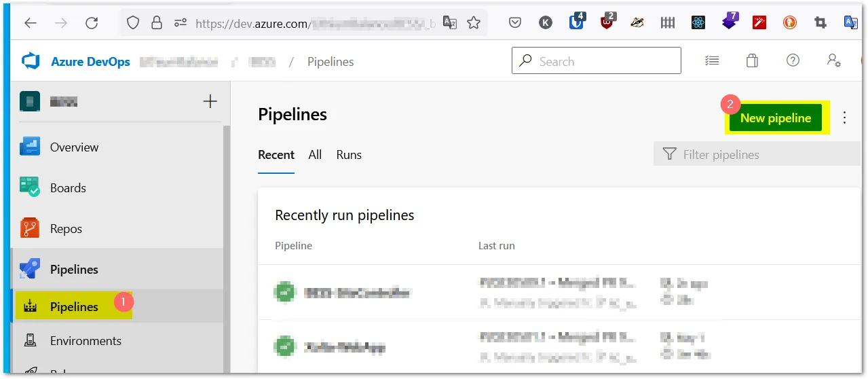Screen dimensions: 868x379
Task: Open the second pipeline row with green check
Action: pos(559,347)
